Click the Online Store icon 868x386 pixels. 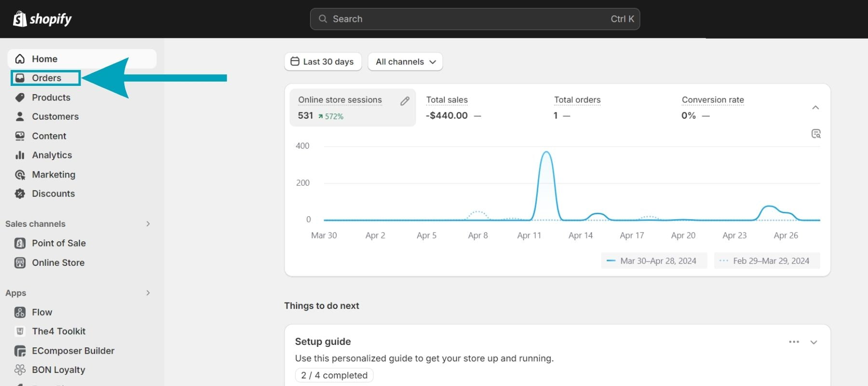(x=20, y=262)
